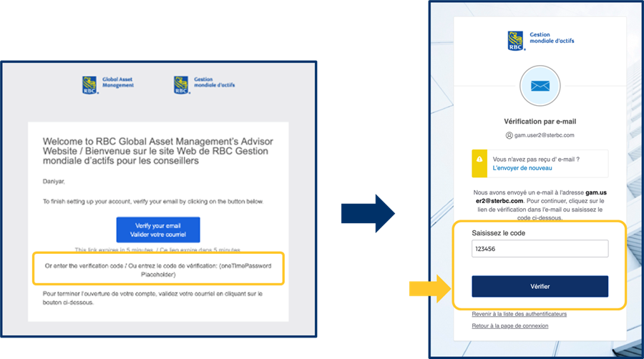
Task: Click the Saisissez le code label
Action: (498, 233)
